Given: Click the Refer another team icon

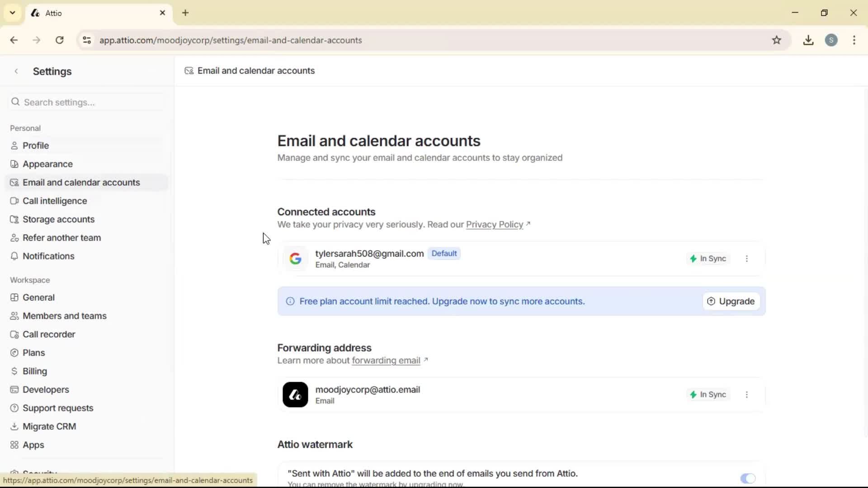Looking at the screenshot, I should point(14,238).
